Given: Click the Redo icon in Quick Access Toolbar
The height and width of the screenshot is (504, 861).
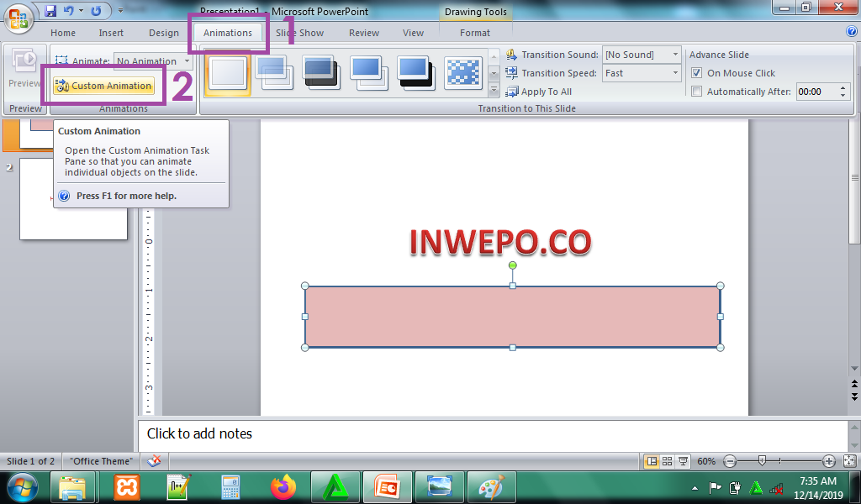Looking at the screenshot, I should (96, 10).
